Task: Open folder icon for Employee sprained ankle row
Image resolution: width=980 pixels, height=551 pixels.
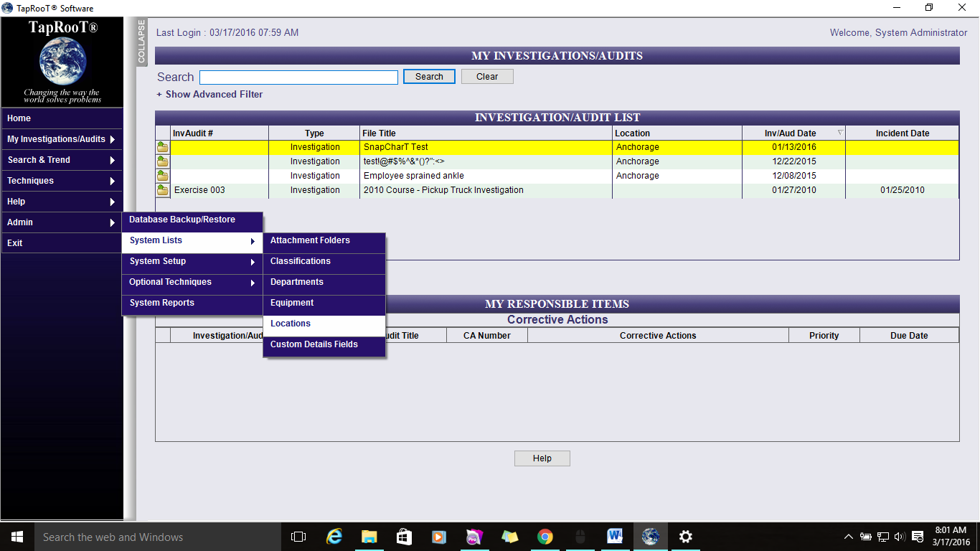Action: [163, 176]
